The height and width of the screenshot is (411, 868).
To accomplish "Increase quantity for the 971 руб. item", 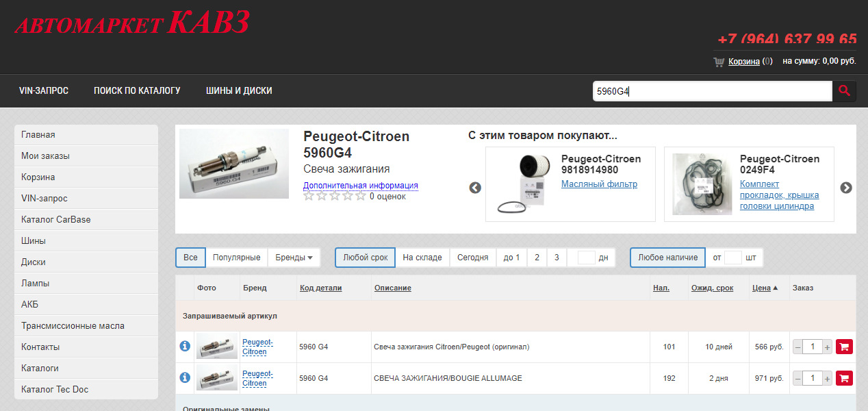I will point(827,378).
